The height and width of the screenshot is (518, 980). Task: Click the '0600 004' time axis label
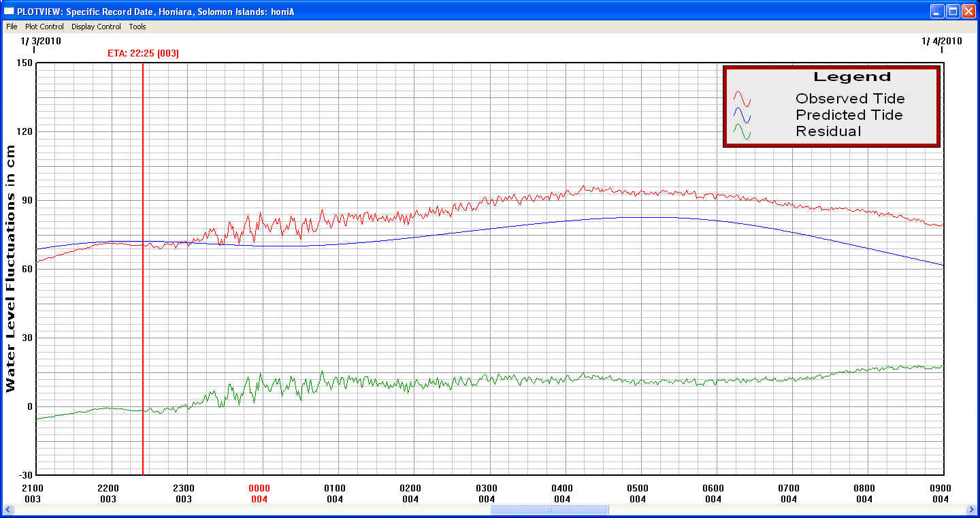coord(713,493)
